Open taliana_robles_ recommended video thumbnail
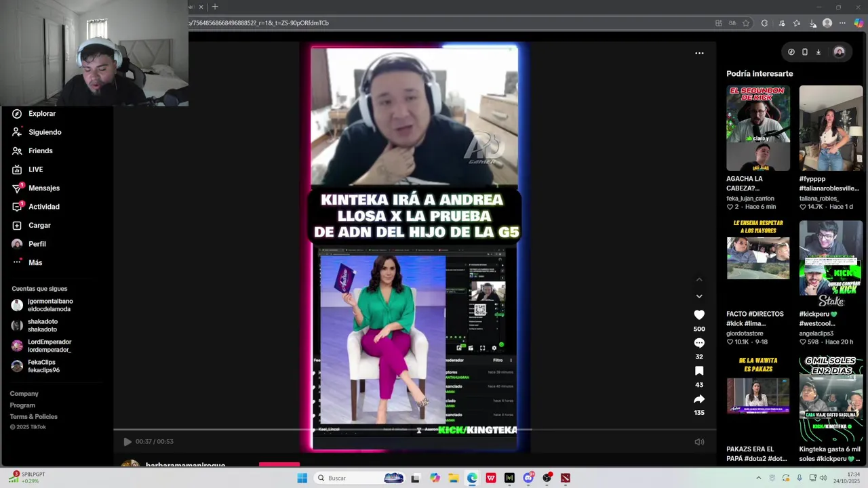This screenshot has height=488, width=868. coord(831,128)
